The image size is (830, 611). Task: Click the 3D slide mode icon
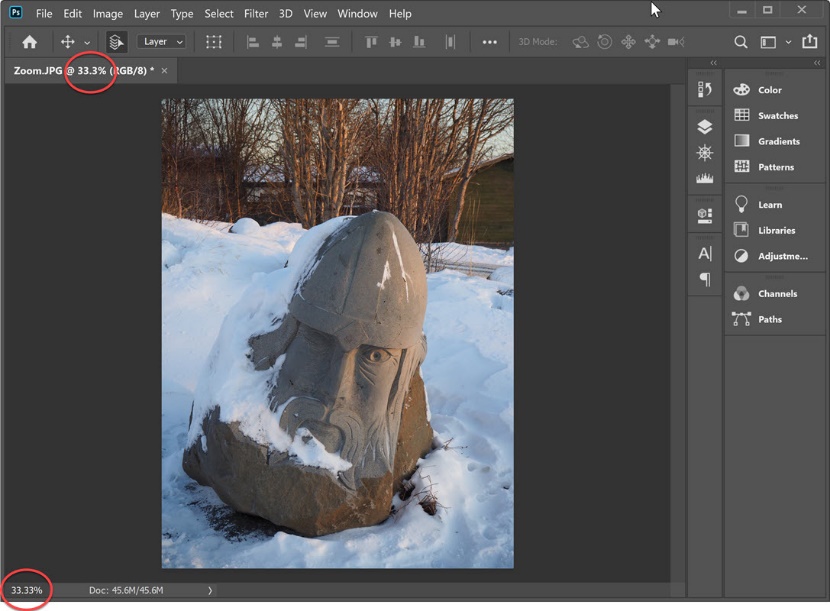click(652, 42)
